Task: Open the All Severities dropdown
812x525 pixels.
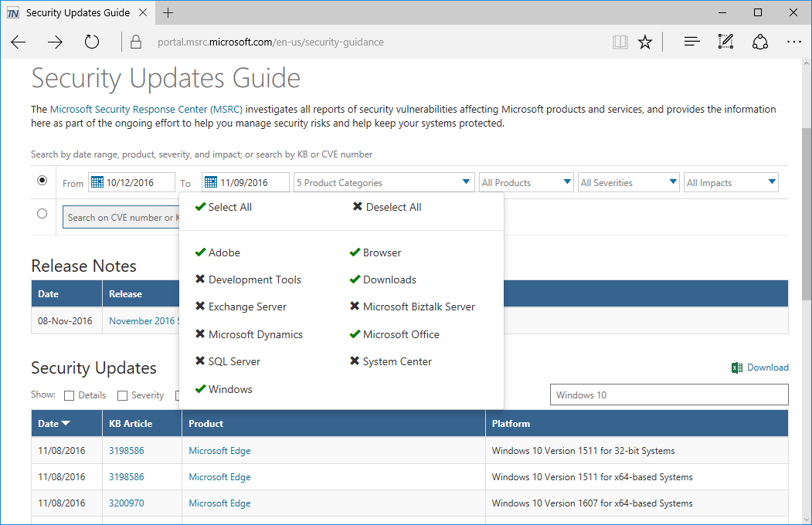Action: coord(628,182)
